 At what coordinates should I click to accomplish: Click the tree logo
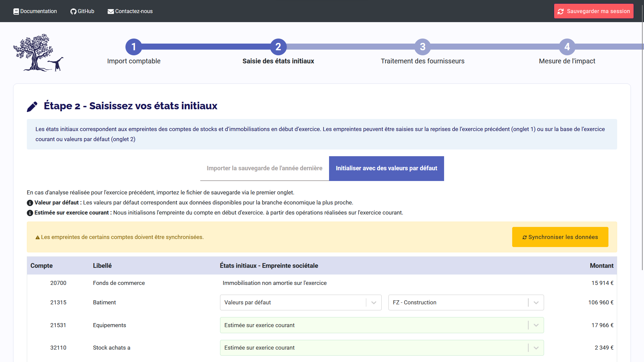click(38, 53)
